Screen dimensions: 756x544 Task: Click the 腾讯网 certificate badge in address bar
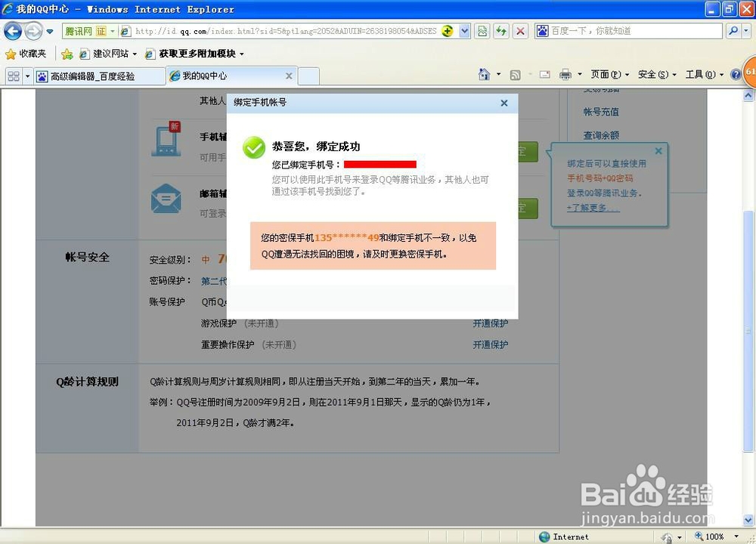[x=85, y=31]
